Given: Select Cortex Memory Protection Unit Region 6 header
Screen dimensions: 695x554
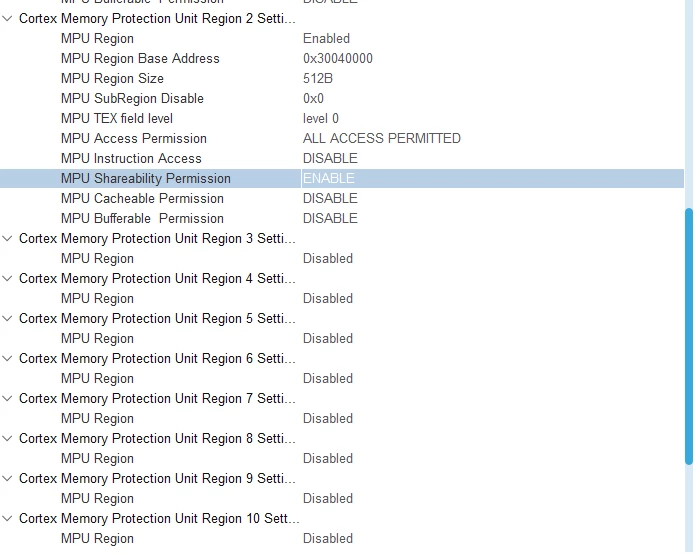Looking at the screenshot, I should 157,358.
